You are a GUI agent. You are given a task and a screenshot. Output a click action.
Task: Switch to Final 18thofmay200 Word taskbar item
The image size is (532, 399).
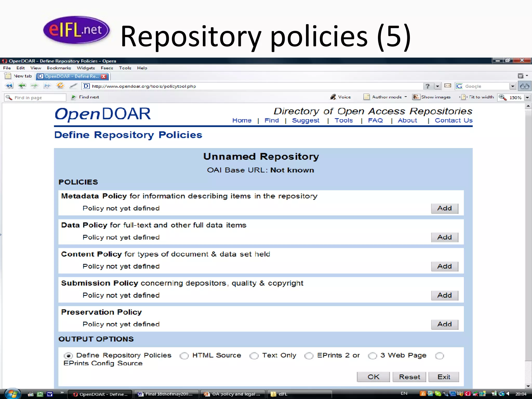(166, 394)
